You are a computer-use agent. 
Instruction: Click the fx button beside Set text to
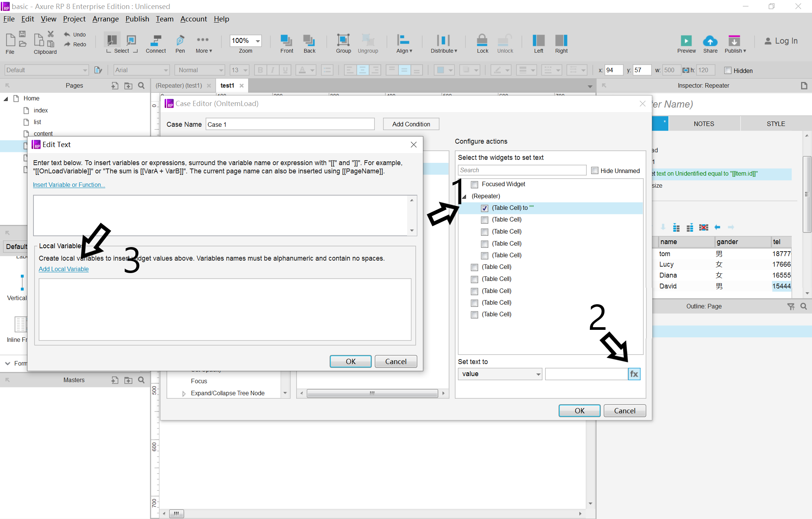(634, 374)
